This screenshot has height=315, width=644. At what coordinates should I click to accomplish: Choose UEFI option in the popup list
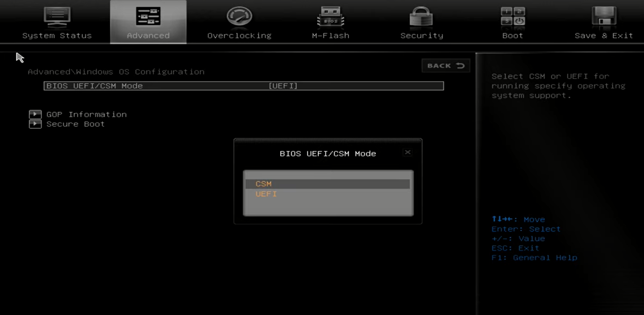(266, 194)
